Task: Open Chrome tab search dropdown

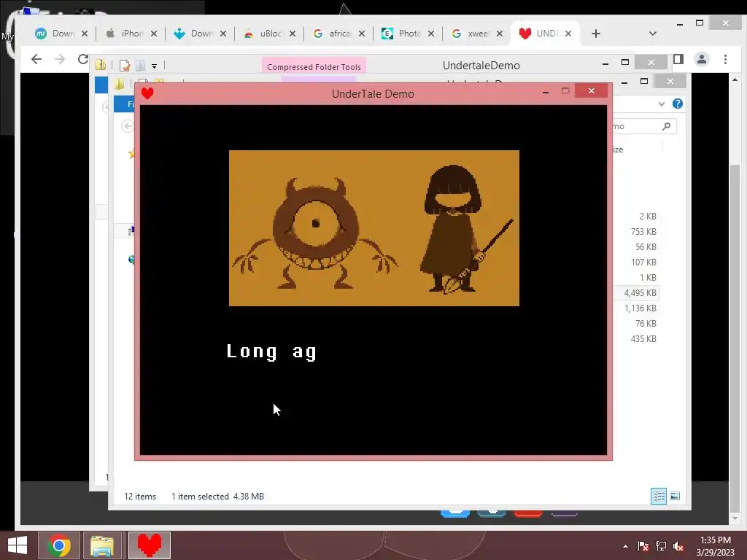Action: click(653, 34)
